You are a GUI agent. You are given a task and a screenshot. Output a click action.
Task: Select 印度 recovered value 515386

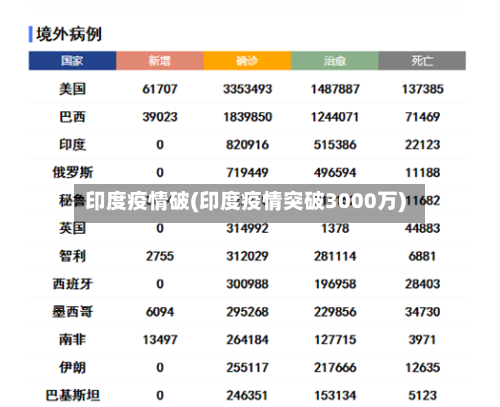click(335, 145)
